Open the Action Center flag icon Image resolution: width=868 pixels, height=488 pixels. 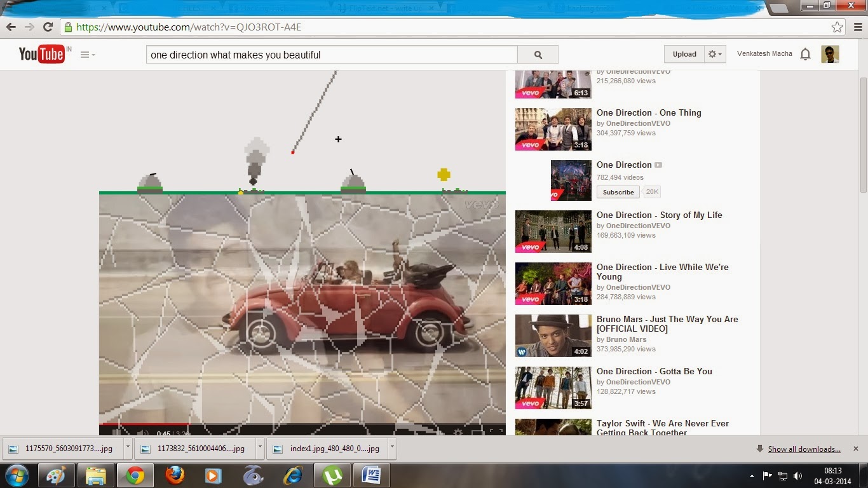[767, 476]
